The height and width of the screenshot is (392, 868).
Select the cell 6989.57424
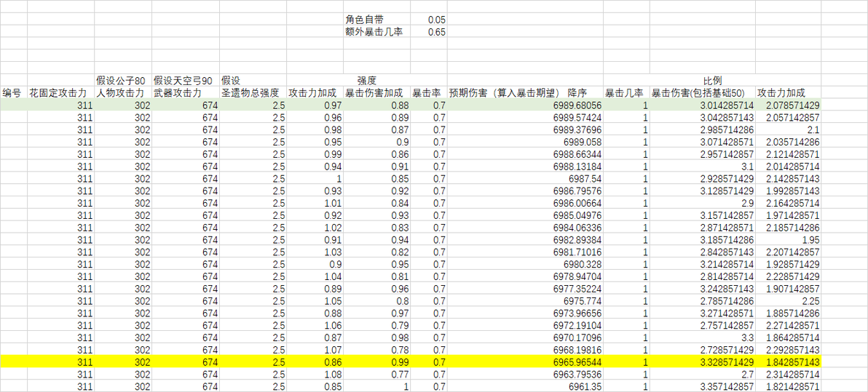525,117
